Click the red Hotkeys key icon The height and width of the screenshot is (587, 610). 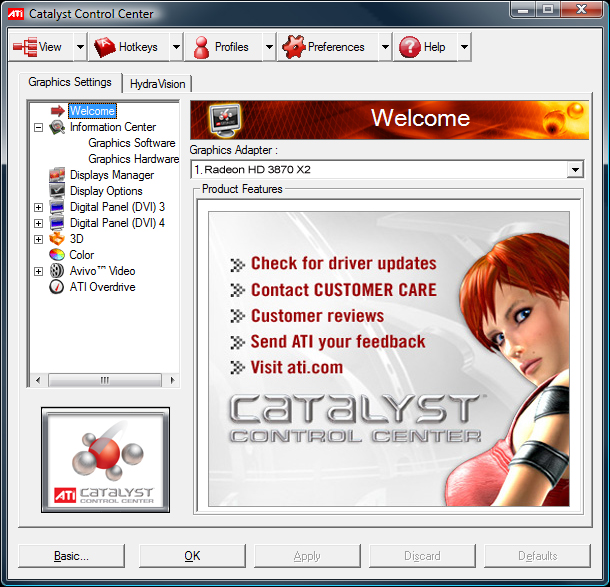click(x=105, y=47)
